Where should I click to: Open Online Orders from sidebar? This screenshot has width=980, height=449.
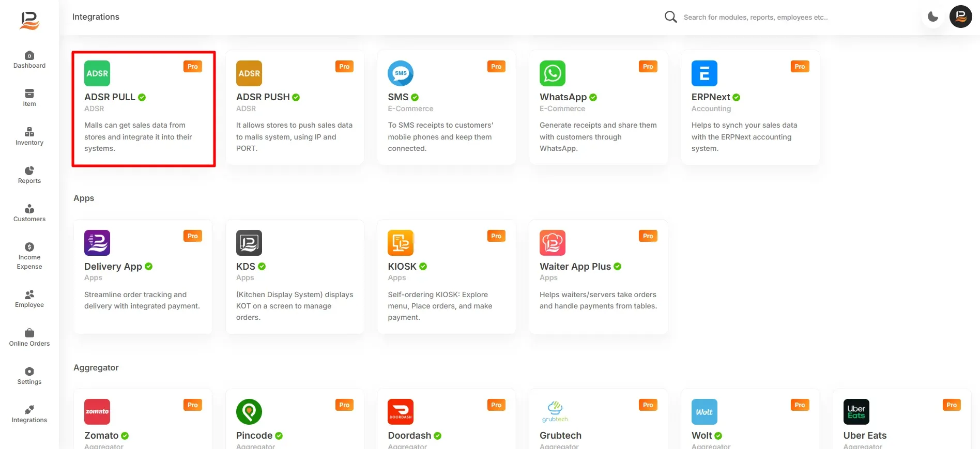(x=29, y=337)
